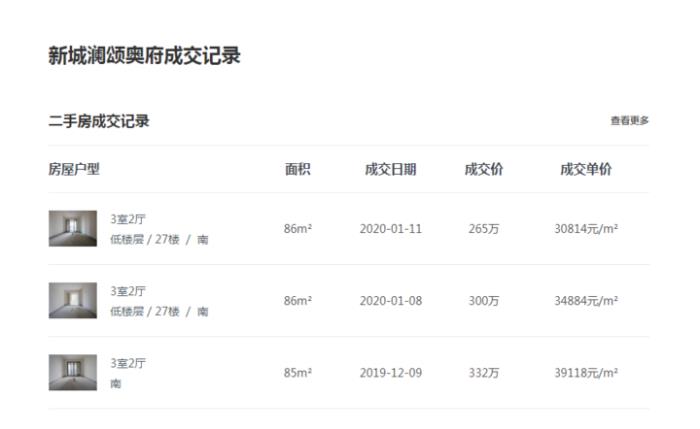Click the 2020-01-11 transaction date
The width and height of the screenshot is (700, 429).
pos(391,228)
